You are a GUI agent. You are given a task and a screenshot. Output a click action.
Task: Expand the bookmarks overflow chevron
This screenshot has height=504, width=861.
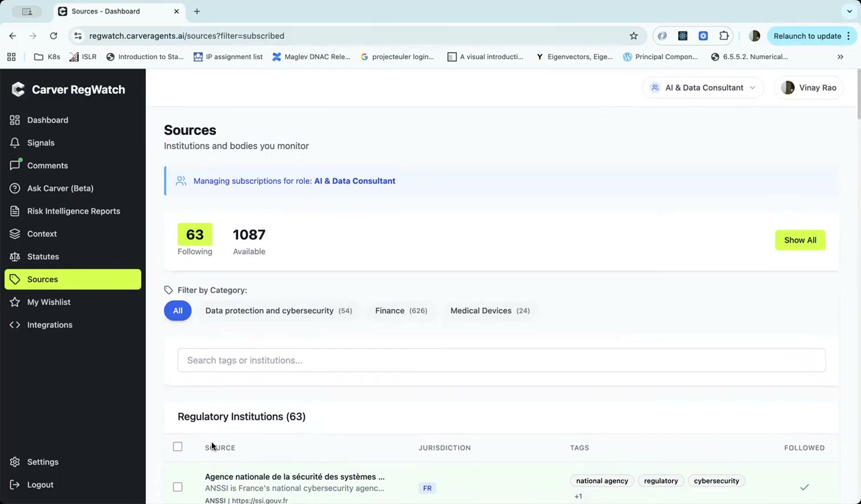(x=840, y=57)
